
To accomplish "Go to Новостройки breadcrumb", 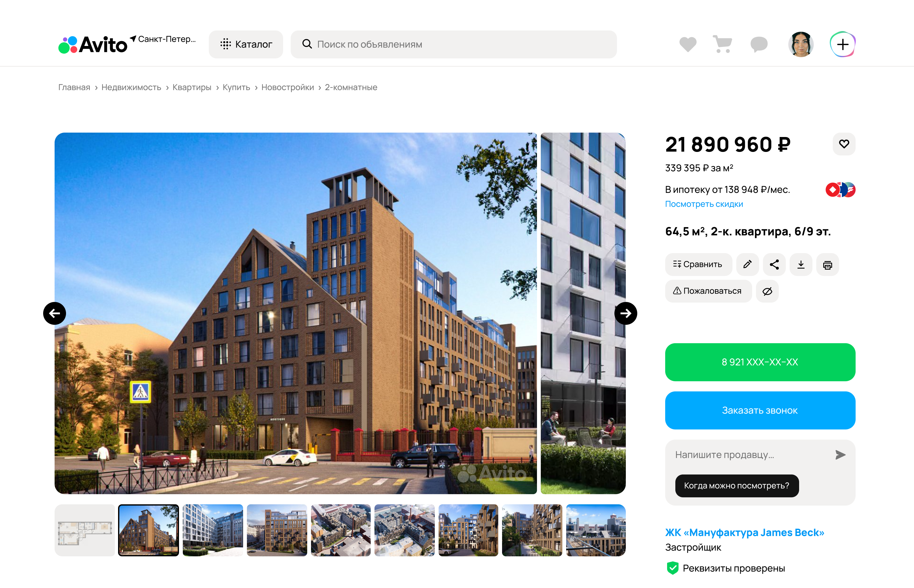I will 287,87.
